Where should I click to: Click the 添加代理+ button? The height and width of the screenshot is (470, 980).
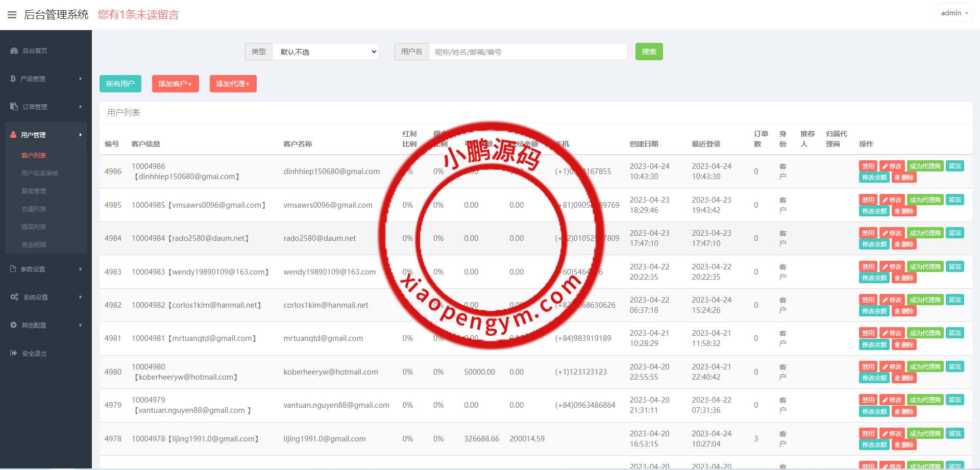pos(233,84)
